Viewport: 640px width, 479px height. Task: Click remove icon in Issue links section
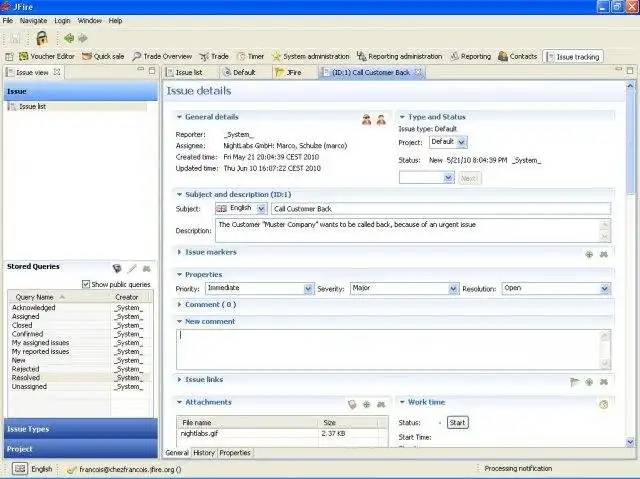[604, 382]
